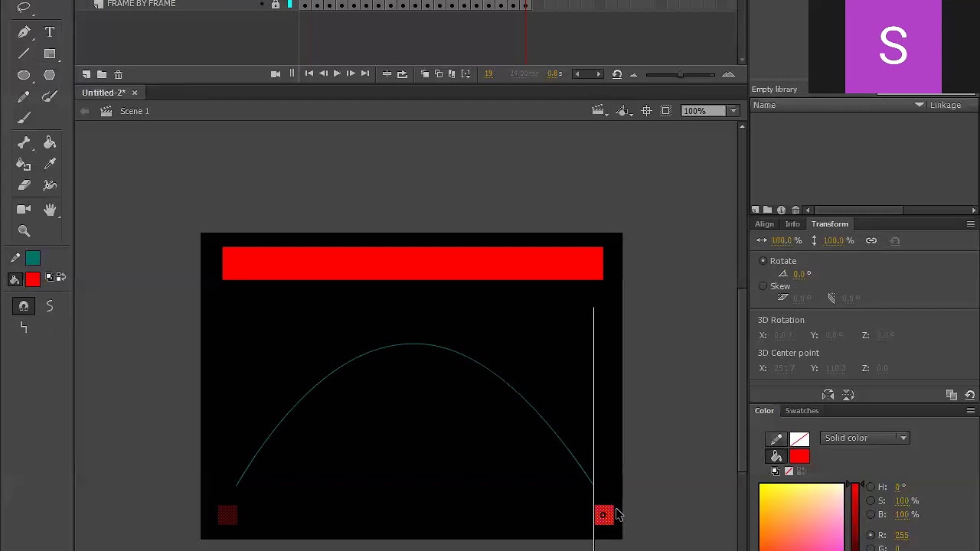Toggle Snap to Objects magnet option

tap(24, 306)
